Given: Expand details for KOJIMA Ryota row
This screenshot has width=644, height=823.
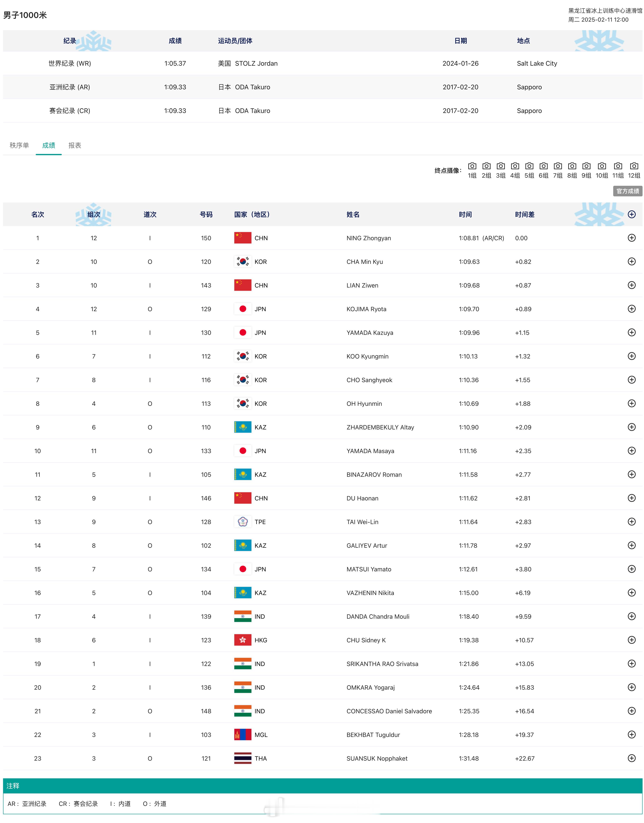Looking at the screenshot, I should pos(632,309).
